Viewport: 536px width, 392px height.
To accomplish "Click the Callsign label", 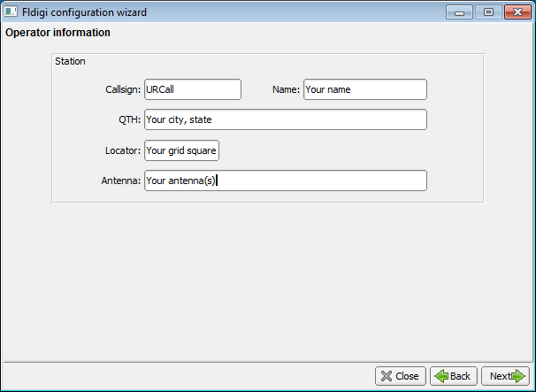I will (x=123, y=89).
